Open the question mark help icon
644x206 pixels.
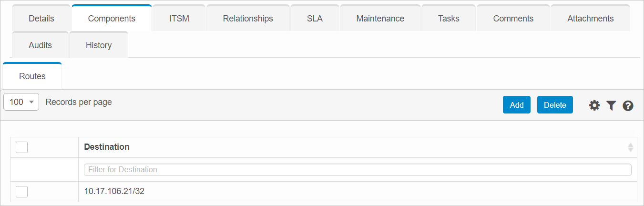point(628,105)
